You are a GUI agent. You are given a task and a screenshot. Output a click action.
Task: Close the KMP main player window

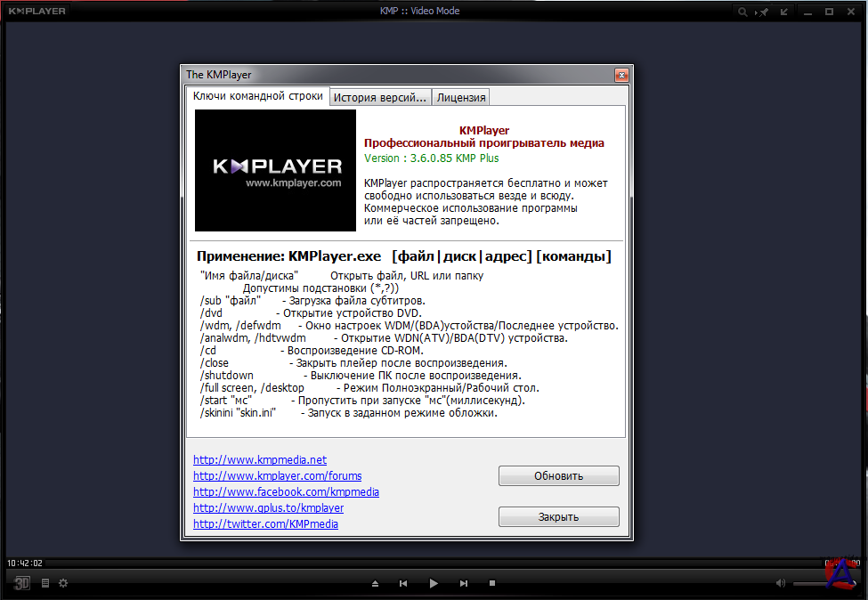(x=851, y=12)
